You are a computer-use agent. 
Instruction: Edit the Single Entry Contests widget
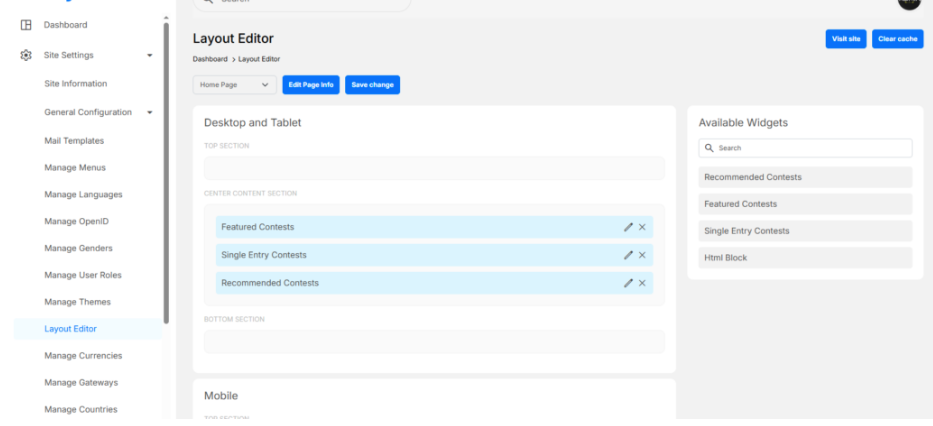click(628, 255)
